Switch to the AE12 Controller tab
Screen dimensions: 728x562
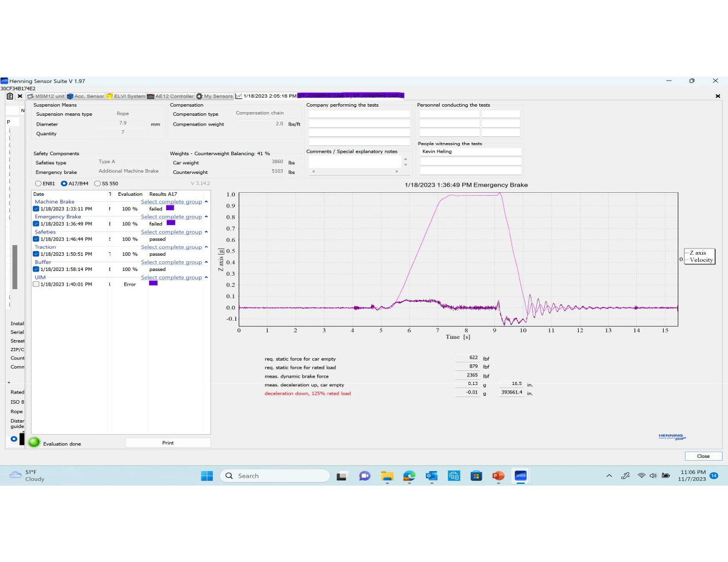click(x=170, y=96)
